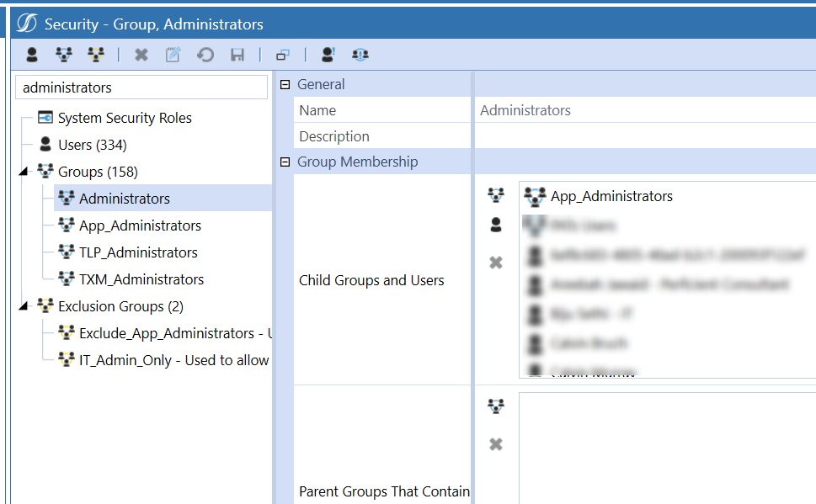Click the create new group toolbar icon

(63, 55)
